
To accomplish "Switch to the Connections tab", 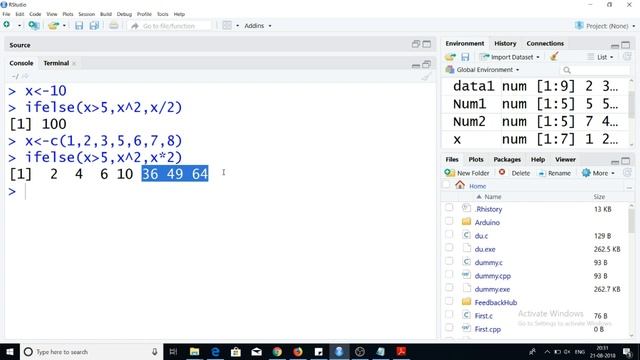I will tap(545, 43).
